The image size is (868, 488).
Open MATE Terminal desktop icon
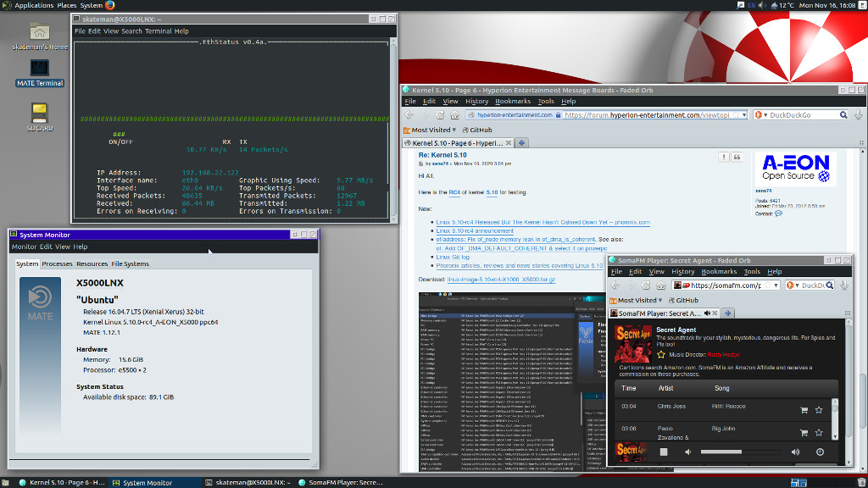coord(39,73)
